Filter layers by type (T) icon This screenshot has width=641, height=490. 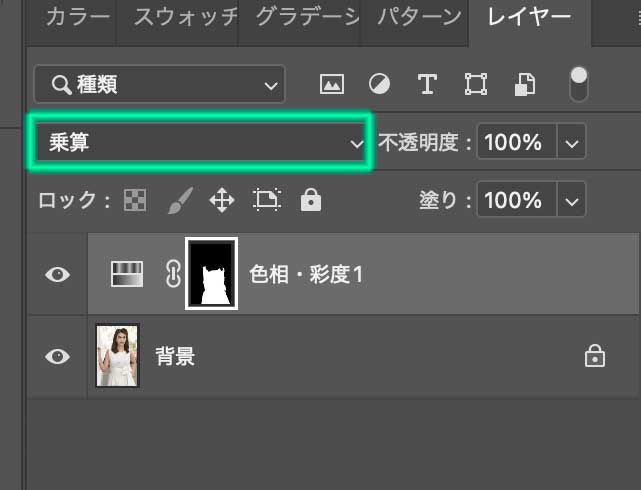427,84
